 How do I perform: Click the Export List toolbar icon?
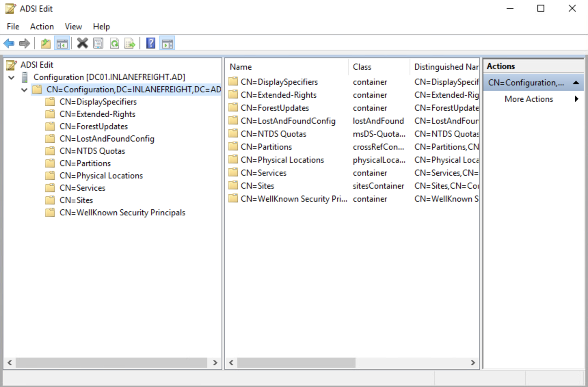pyautogui.click(x=130, y=43)
